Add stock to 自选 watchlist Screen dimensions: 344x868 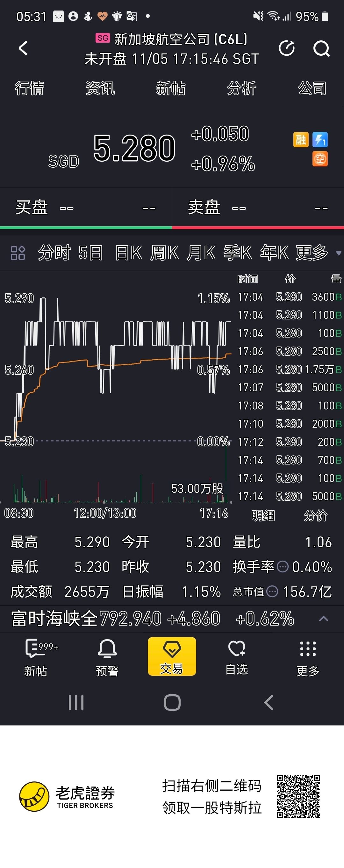[x=237, y=657]
